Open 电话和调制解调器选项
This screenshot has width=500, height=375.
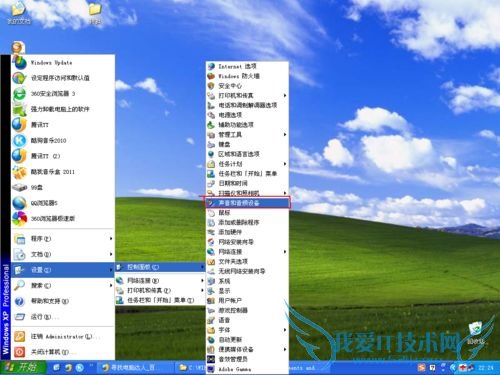click(x=247, y=105)
